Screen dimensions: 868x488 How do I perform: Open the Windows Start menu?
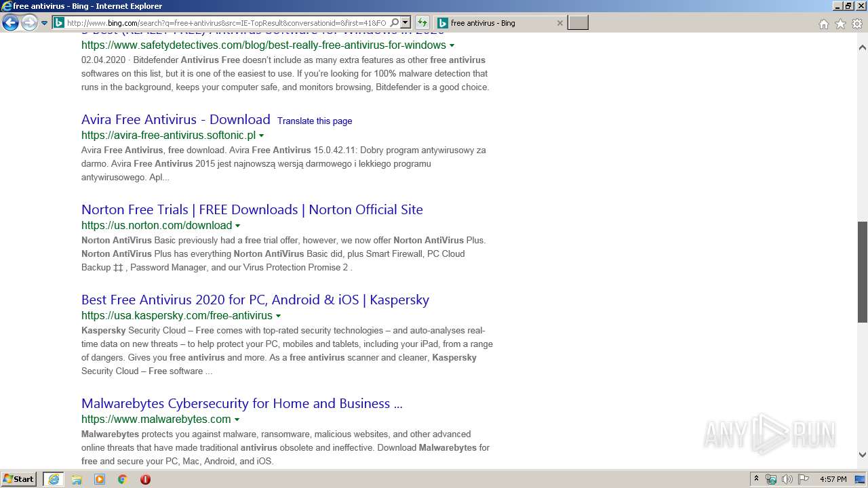point(19,479)
